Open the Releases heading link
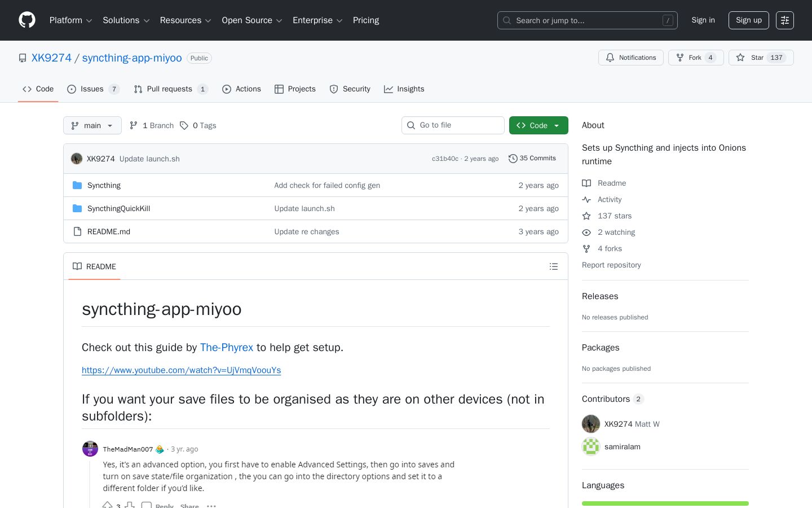Image resolution: width=812 pixels, height=508 pixels. 600,296
